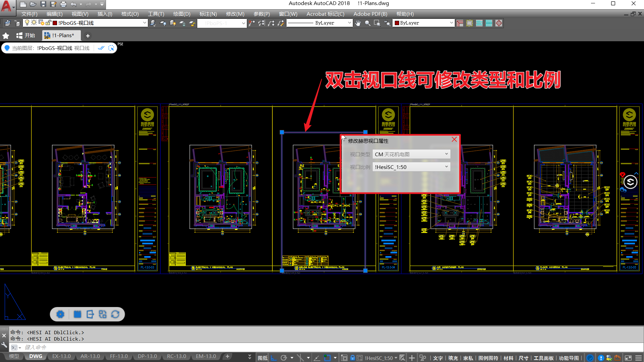Screen dimensions: 644x362
Task: Toggle the viewport lock icon in status bar
Action: (x=353, y=358)
